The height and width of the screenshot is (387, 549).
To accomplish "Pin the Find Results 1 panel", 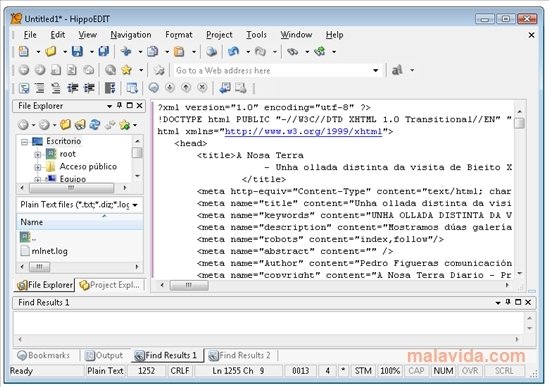I will pyautogui.click(x=508, y=302).
